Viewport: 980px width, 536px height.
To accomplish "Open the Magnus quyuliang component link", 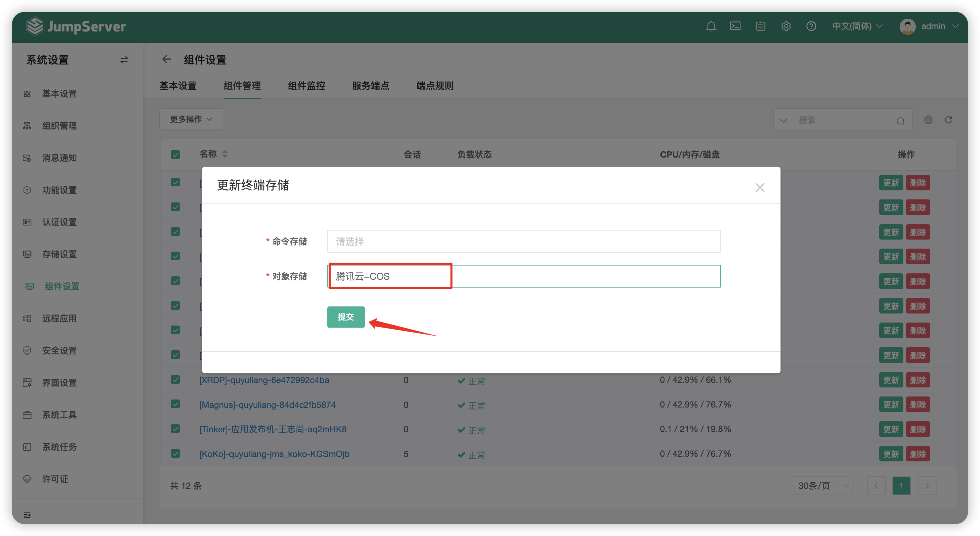I will [267, 405].
